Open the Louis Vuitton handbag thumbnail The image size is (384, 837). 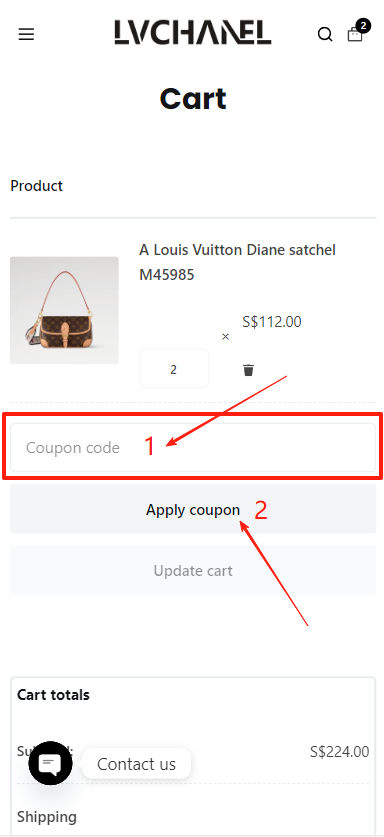pos(64,310)
